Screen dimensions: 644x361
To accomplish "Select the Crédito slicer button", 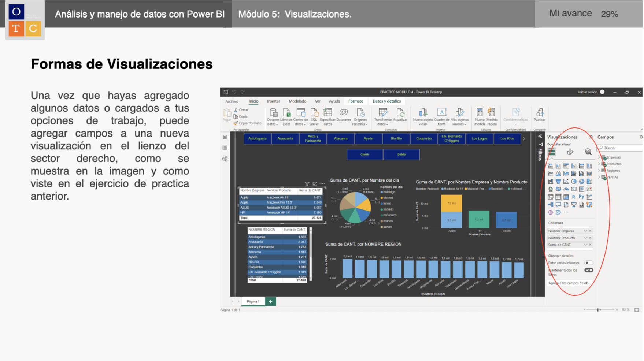I will click(x=365, y=155).
